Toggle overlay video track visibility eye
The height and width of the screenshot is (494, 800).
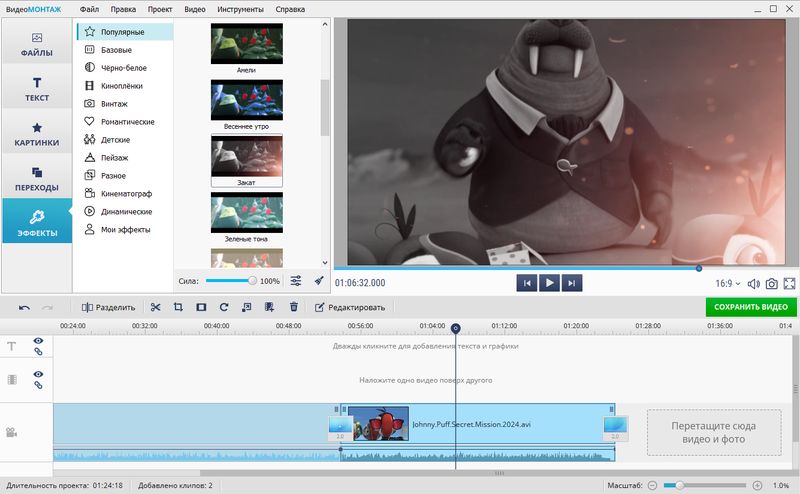39,374
